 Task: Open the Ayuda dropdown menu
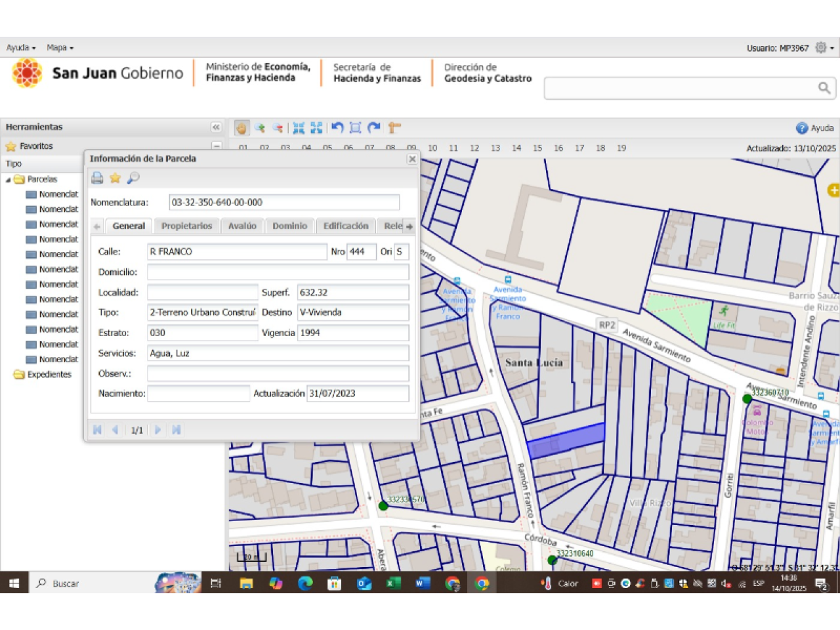click(x=21, y=48)
